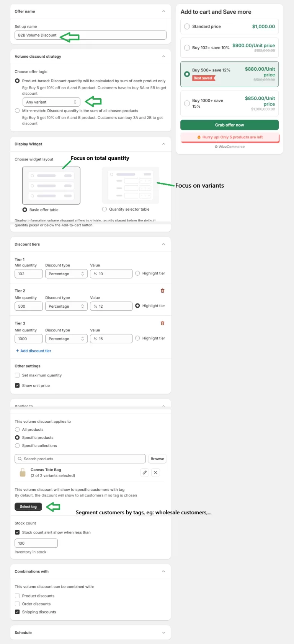The height and width of the screenshot is (644, 294).
Task: Collapse the Combinations with section
Action: pyautogui.click(x=163, y=572)
